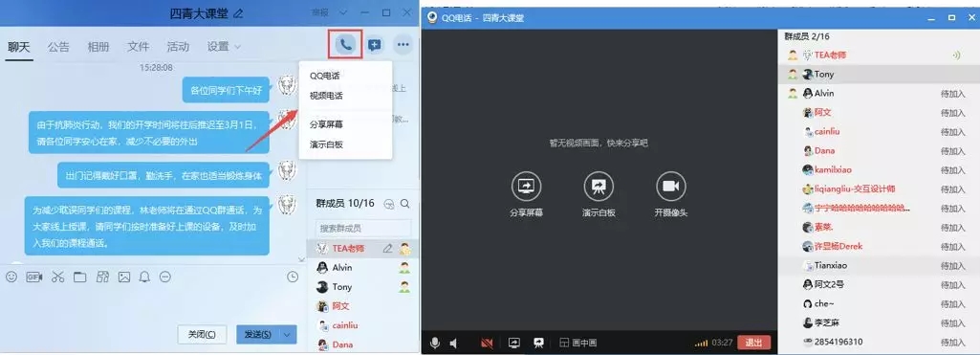Click whiteboard icon in call bottom bar
980x355 pixels.
pyautogui.click(x=538, y=343)
